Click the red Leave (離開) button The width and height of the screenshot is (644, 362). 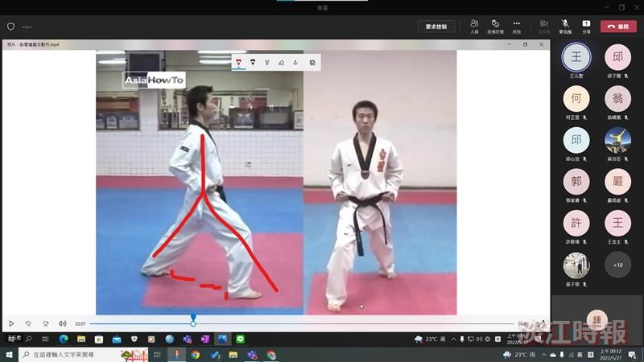pos(618,27)
